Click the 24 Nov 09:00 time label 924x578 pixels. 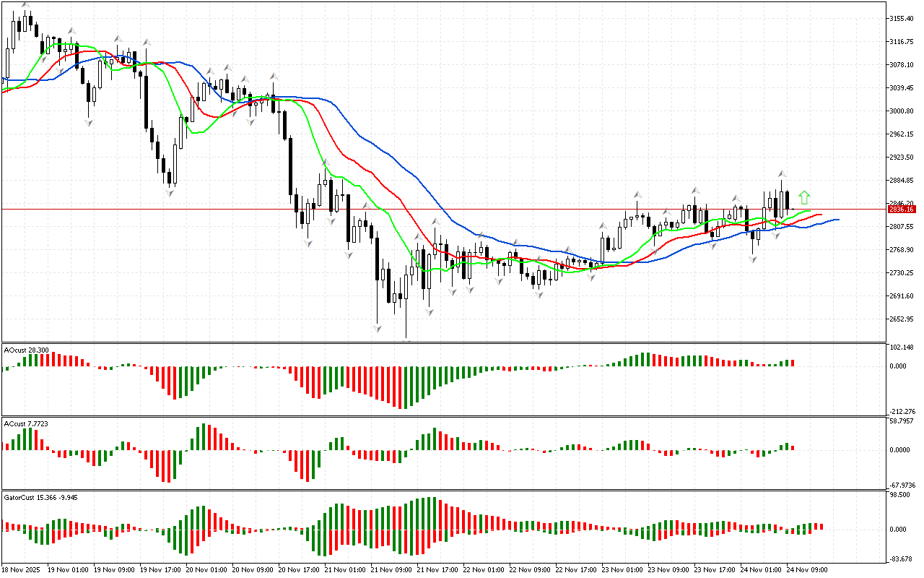pyautogui.click(x=807, y=569)
